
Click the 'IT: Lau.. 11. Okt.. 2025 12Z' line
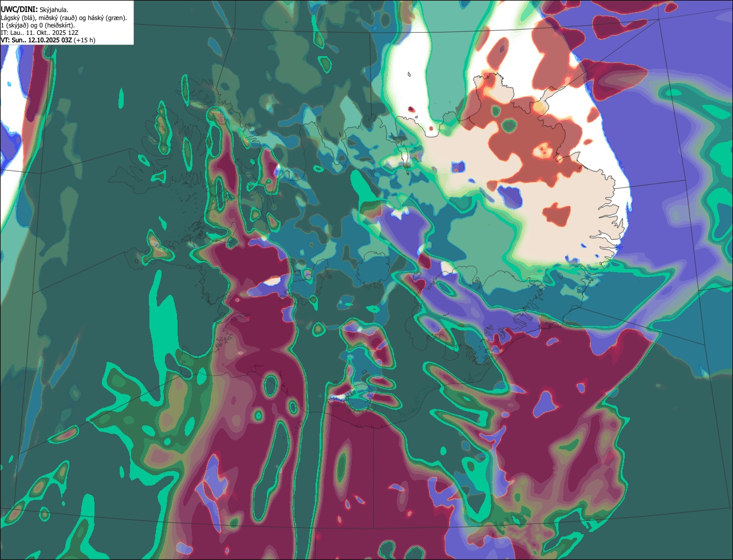coord(40,33)
